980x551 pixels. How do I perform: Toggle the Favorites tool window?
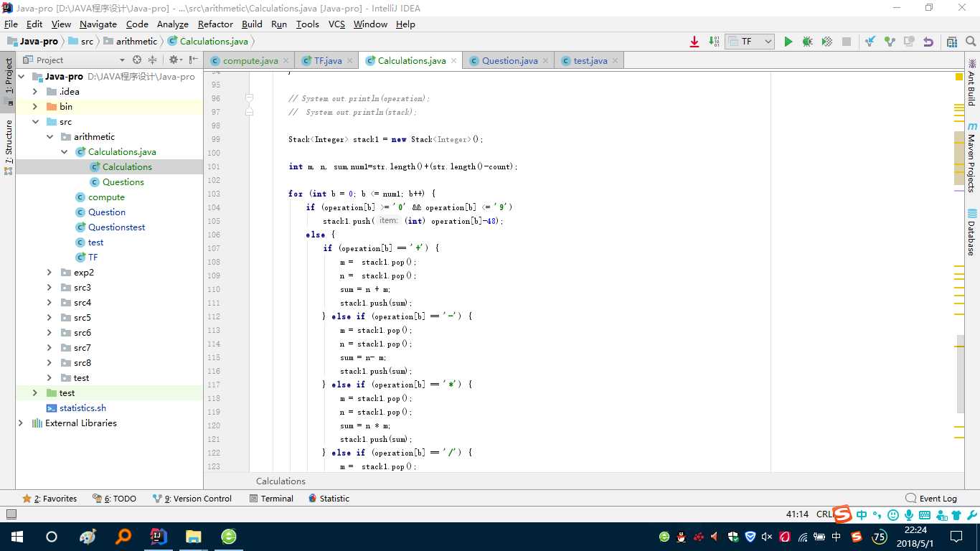50,499
